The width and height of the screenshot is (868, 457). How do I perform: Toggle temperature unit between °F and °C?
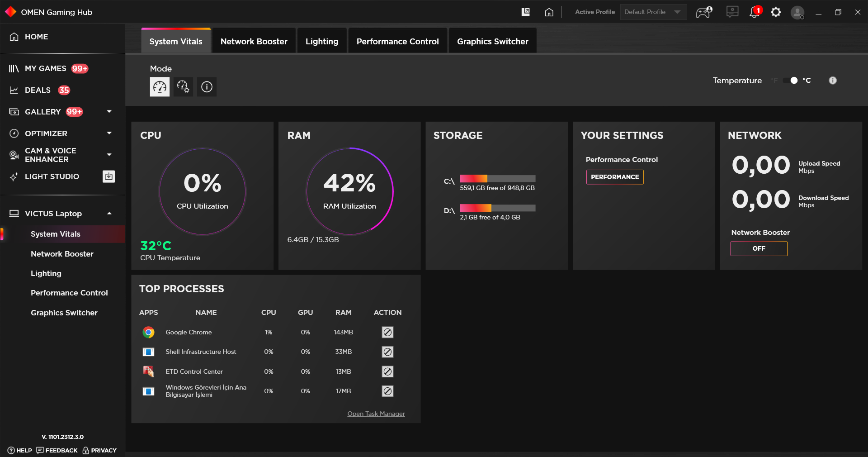[791, 81]
